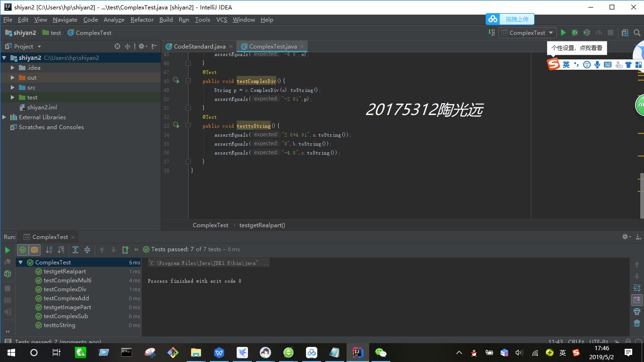Expand the src folder
The image size is (644, 362).
pos(13,88)
